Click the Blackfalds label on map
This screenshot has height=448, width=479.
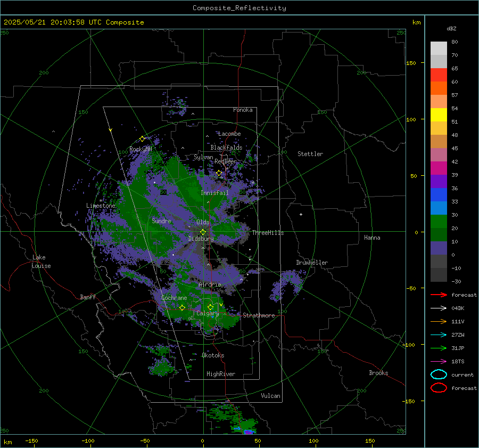pos(226,148)
